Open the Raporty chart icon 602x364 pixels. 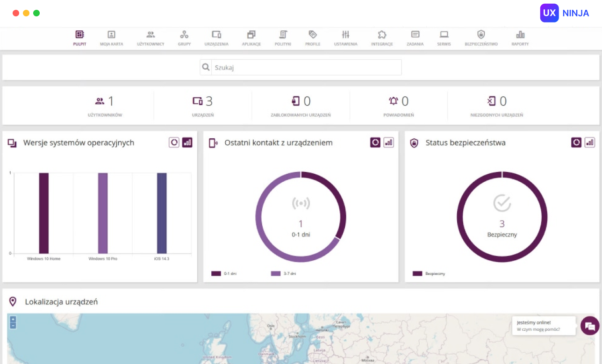520,35
